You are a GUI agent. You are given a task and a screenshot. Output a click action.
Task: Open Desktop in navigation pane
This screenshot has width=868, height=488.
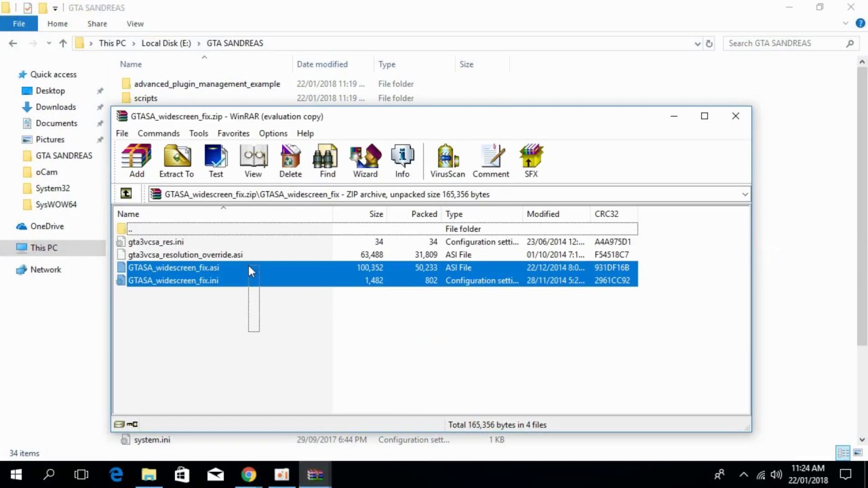[x=50, y=91]
